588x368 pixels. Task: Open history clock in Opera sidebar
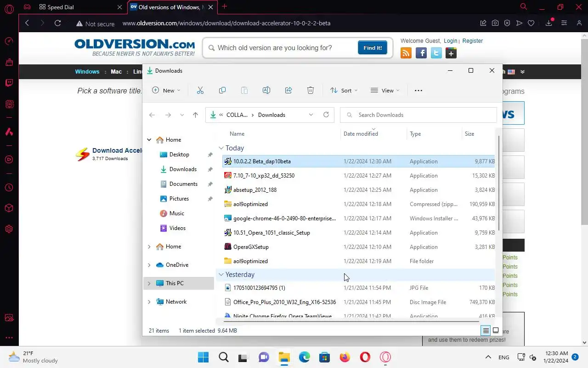[9, 188]
